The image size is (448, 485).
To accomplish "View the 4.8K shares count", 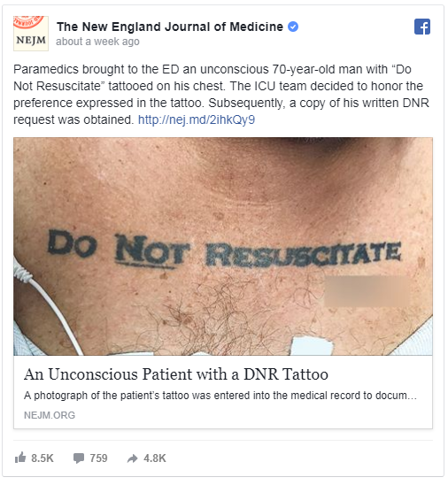I will (x=155, y=458).
